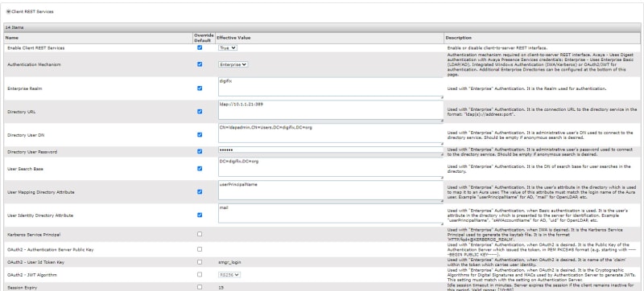Click the smgr_login effective value
This screenshot has width=644, height=291.
click(x=229, y=262)
